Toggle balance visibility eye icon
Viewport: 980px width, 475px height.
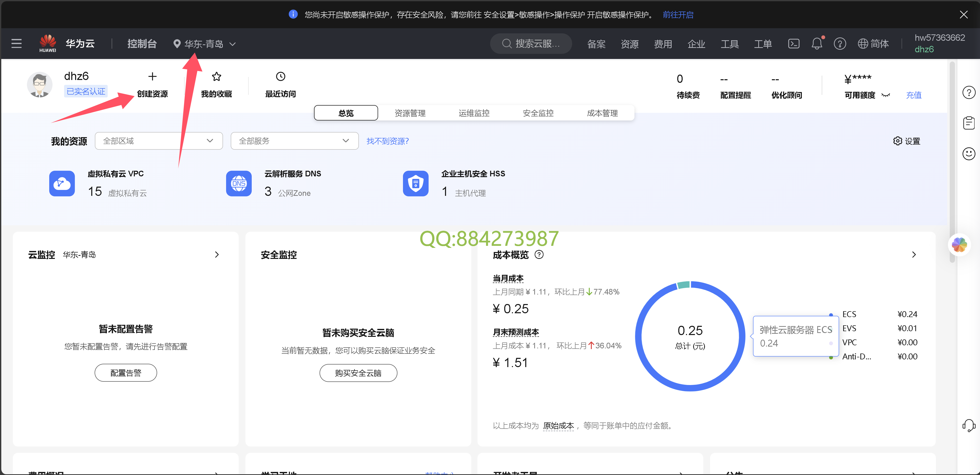(x=886, y=95)
